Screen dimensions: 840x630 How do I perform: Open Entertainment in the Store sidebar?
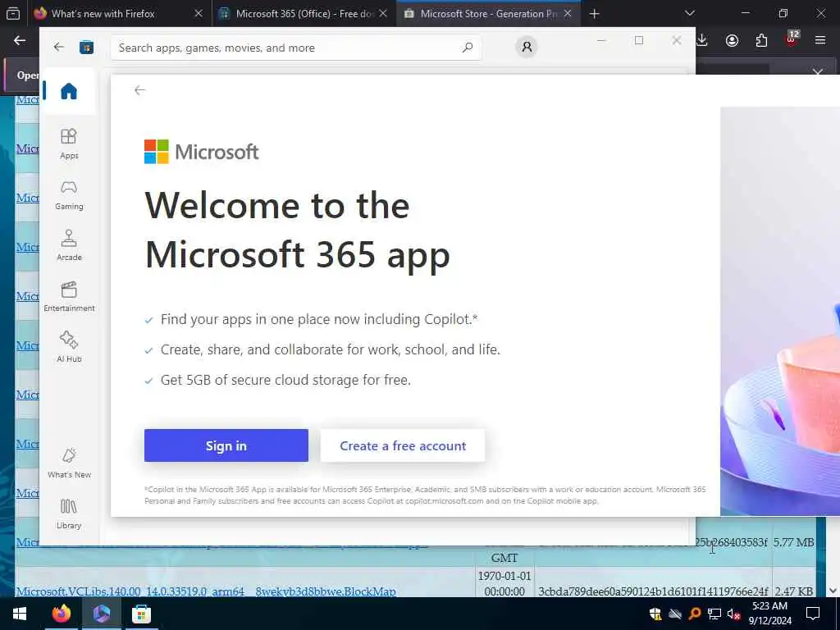69,296
